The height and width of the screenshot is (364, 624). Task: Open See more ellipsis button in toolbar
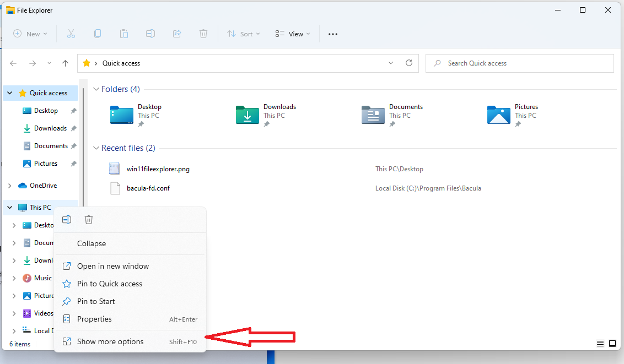click(x=332, y=34)
